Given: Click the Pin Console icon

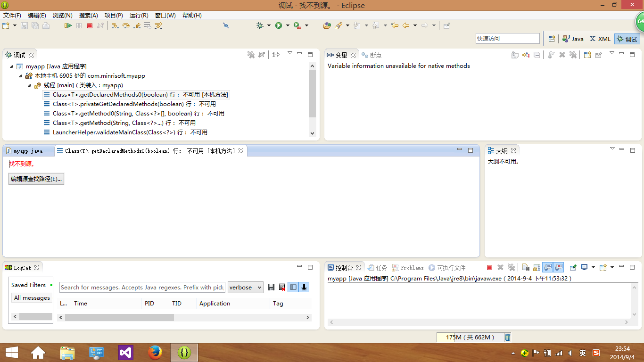Looking at the screenshot, I should pyautogui.click(x=573, y=267).
